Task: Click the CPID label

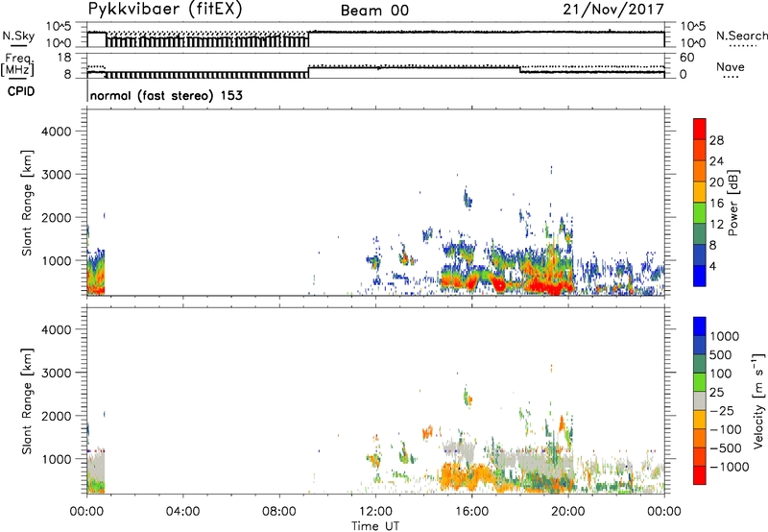Action: point(21,91)
